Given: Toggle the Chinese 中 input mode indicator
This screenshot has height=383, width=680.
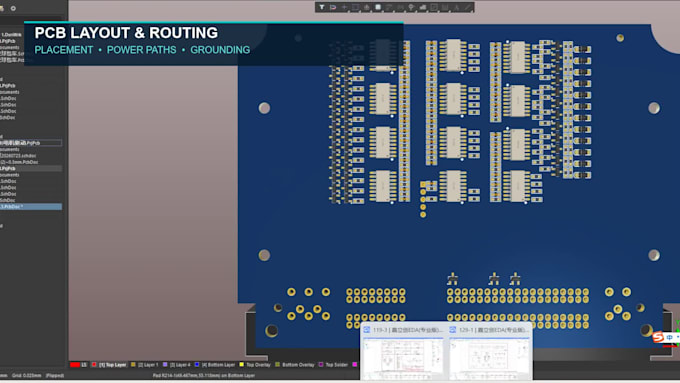Looking at the screenshot, I should pyautogui.click(x=670, y=337).
